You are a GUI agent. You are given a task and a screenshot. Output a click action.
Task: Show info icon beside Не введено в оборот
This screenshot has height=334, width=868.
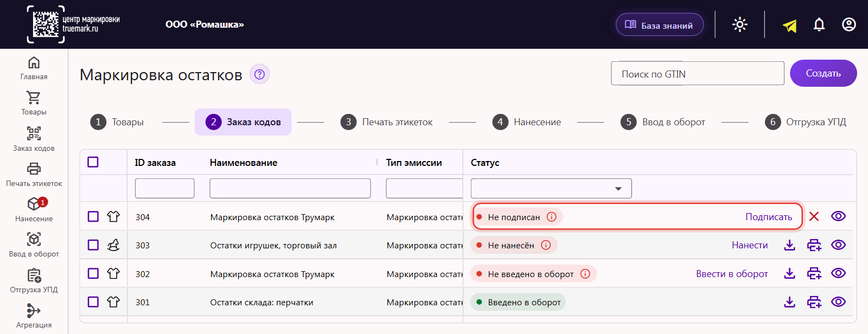click(x=585, y=274)
